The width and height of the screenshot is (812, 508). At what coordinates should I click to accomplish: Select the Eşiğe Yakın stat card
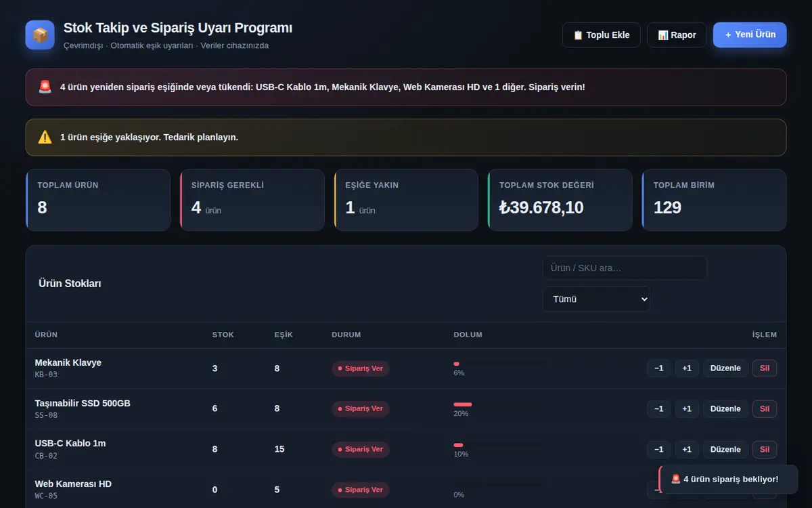click(406, 200)
